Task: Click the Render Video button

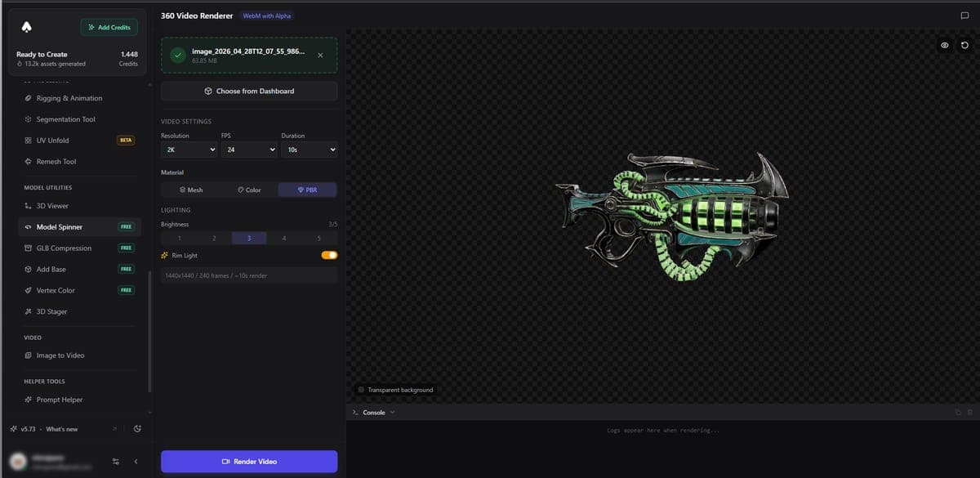Action: 249,462
